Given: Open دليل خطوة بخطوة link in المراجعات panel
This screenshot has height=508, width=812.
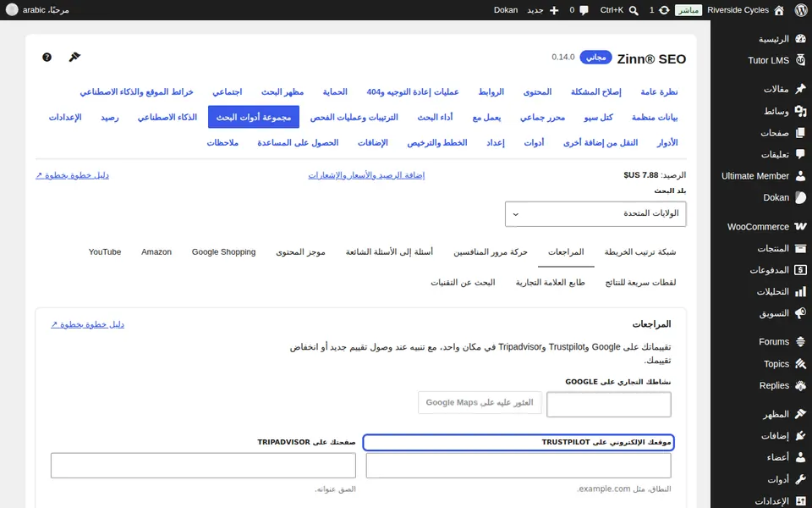Looking at the screenshot, I should tap(87, 324).
